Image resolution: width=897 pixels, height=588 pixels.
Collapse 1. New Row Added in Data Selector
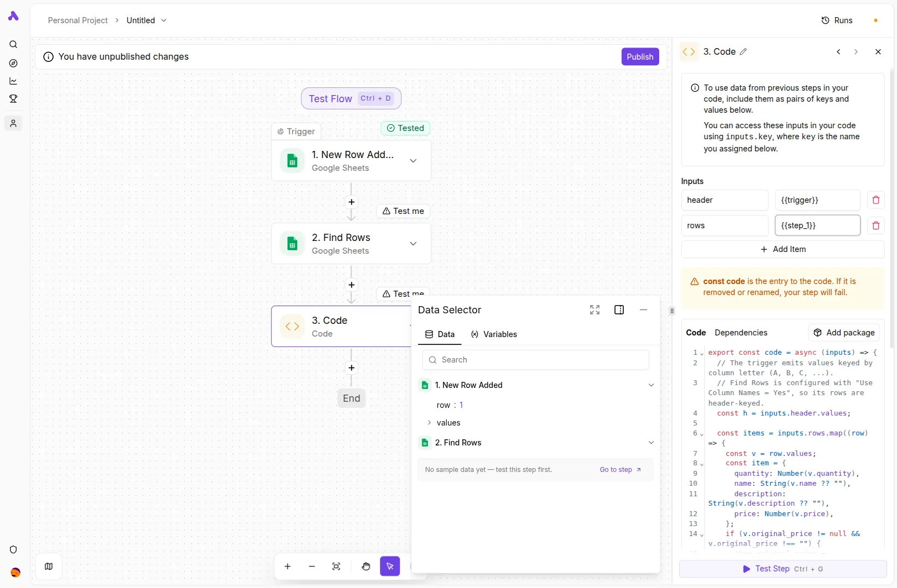click(651, 385)
